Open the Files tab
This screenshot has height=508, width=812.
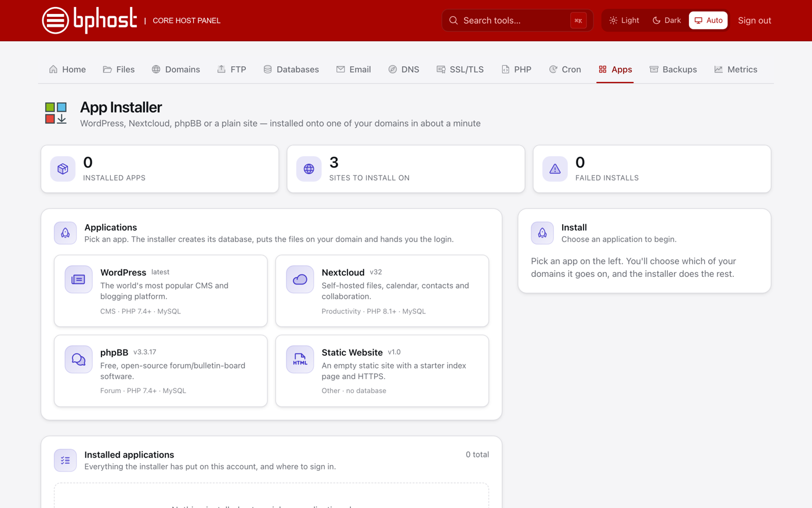click(119, 69)
